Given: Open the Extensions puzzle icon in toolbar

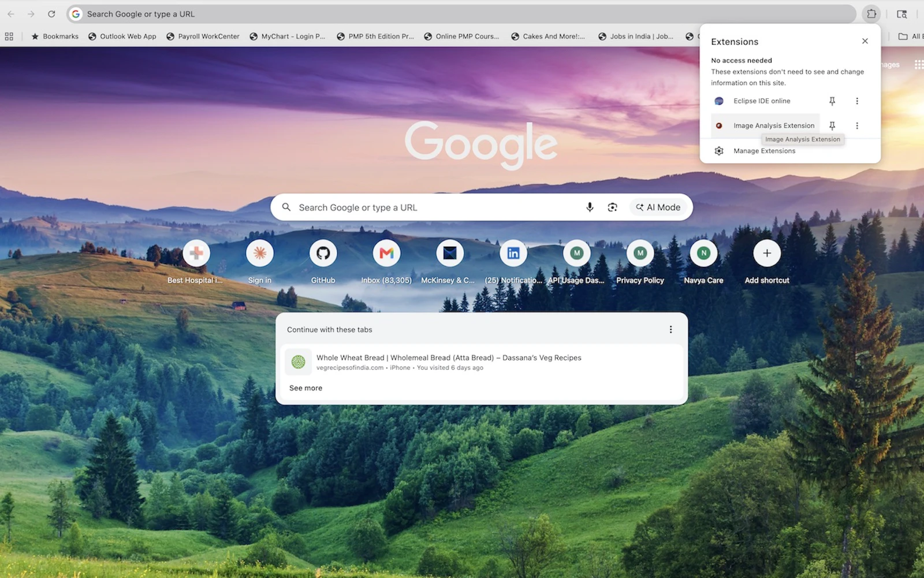Looking at the screenshot, I should tap(871, 14).
